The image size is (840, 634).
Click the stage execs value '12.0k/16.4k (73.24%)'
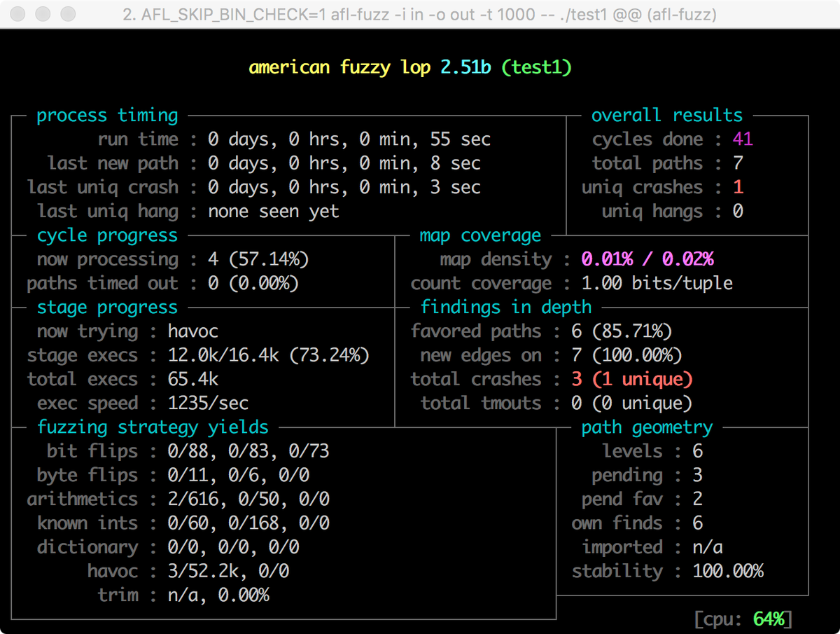[269, 355]
